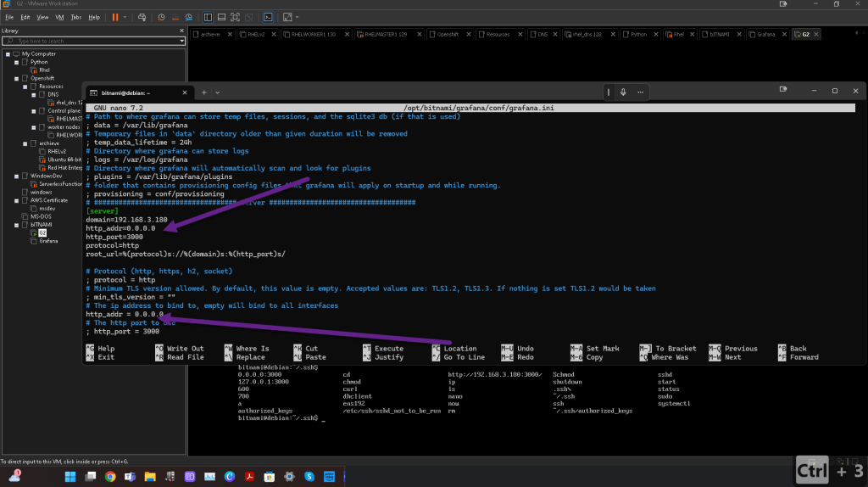Image resolution: width=868 pixels, height=487 pixels.
Task: Send Ctrl+Alt+Del to the virtual machine
Action: point(142,17)
